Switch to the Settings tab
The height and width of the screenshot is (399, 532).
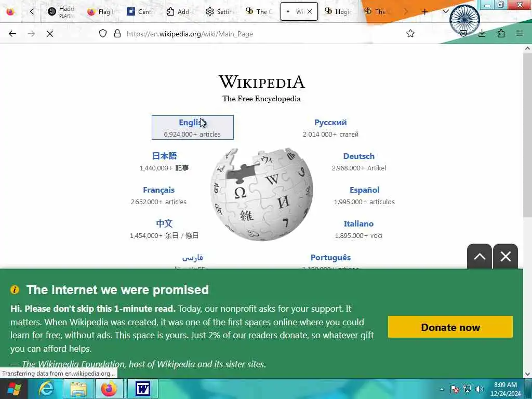point(220,11)
